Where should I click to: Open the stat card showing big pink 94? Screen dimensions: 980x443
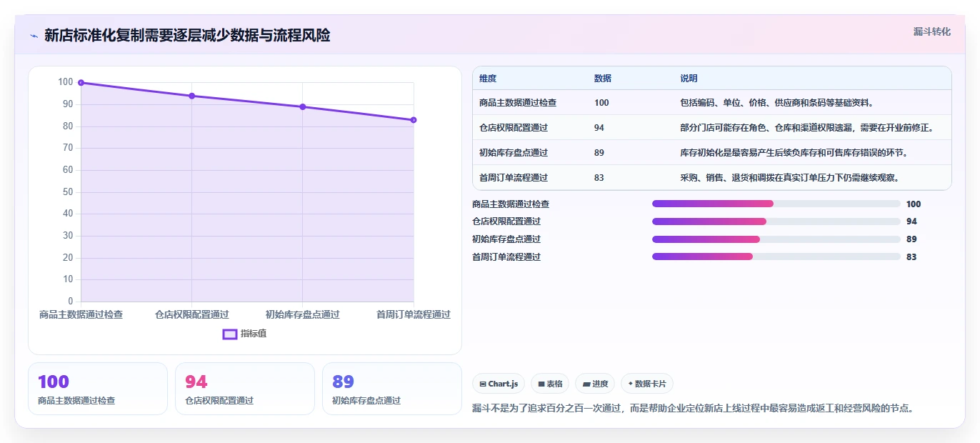click(x=245, y=389)
